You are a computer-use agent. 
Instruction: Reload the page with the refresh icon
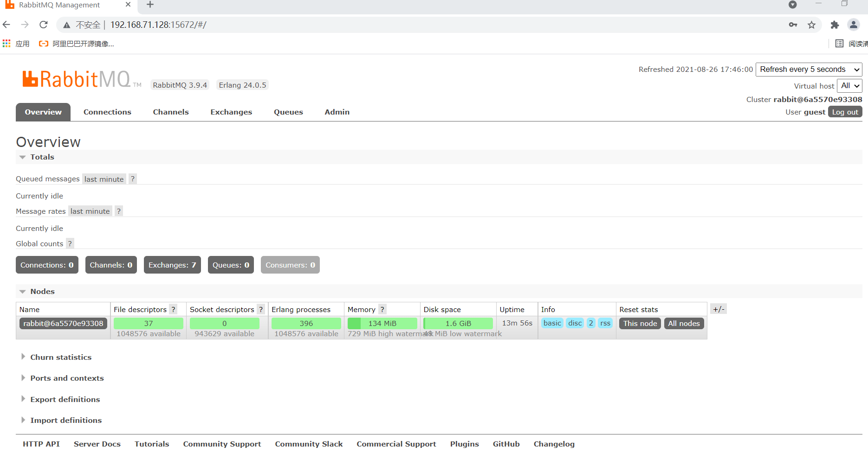pos(44,25)
